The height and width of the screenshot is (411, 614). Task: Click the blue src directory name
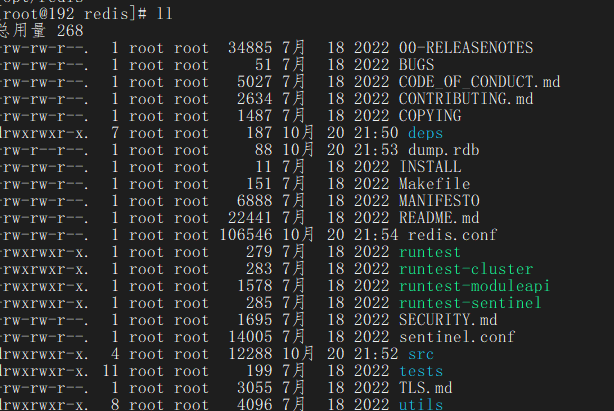(x=421, y=354)
